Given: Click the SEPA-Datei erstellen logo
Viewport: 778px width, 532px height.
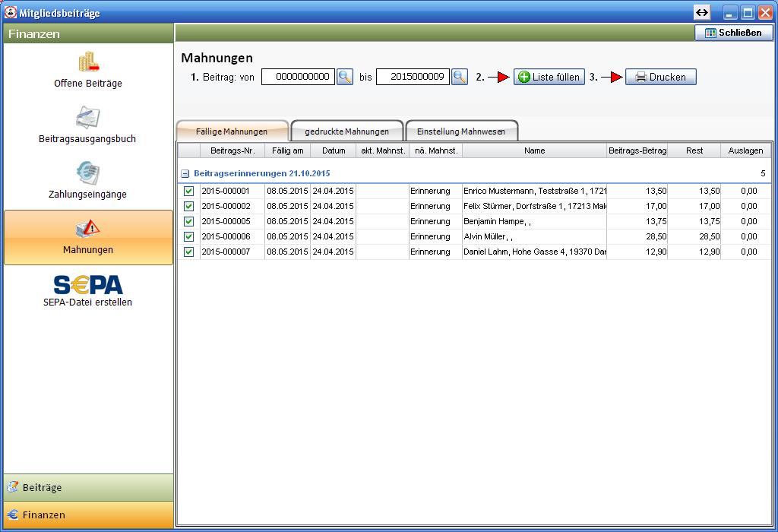Looking at the screenshot, I should [88, 285].
